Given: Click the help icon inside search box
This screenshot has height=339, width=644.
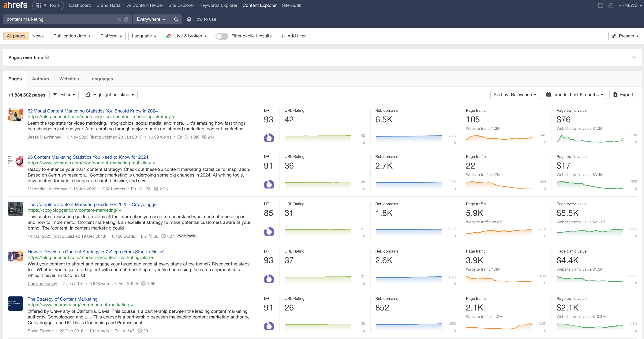Looking at the screenshot, I should click(126, 19).
